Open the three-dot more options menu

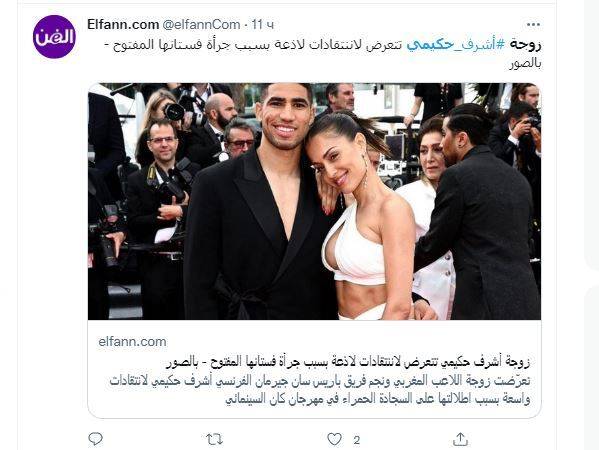533,25
